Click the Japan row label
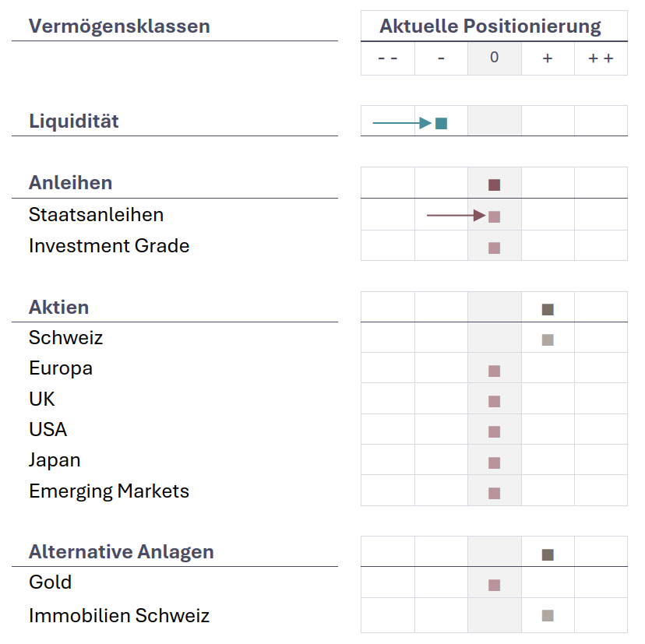The image size is (645, 644). coord(55,459)
